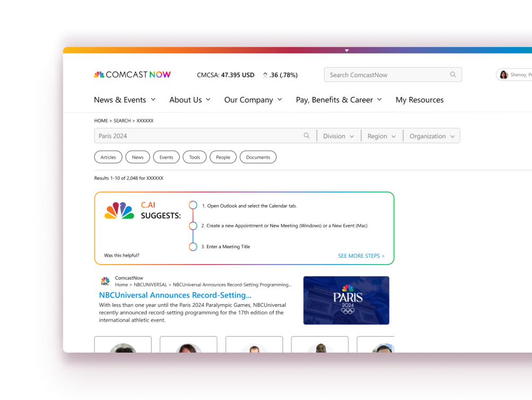Select step 2 circle for Create a new Appointment

tap(193, 226)
